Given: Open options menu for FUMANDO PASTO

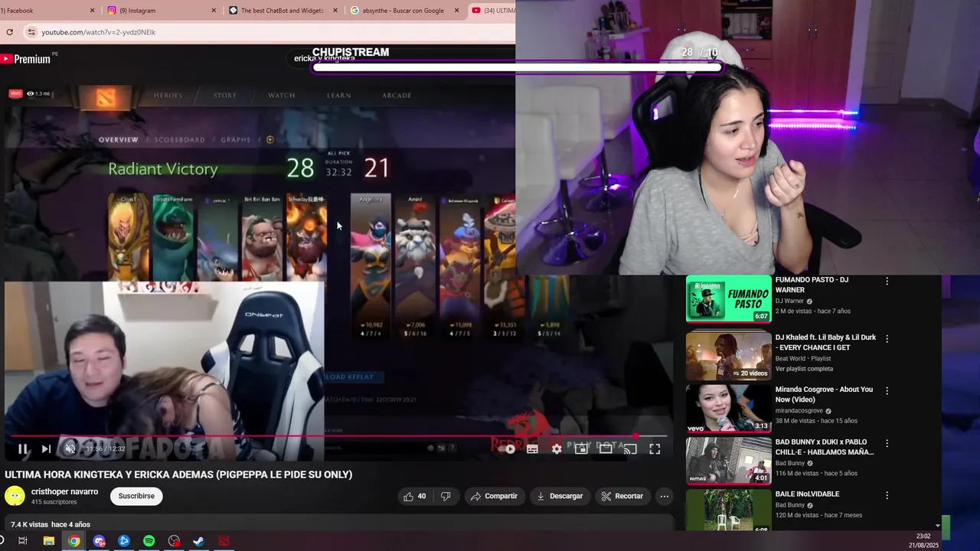Looking at the screenshot, I should point(887,282).
